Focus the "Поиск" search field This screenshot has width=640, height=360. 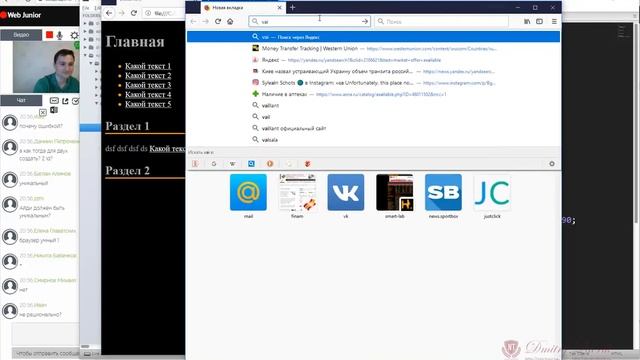tap(442, 21)
